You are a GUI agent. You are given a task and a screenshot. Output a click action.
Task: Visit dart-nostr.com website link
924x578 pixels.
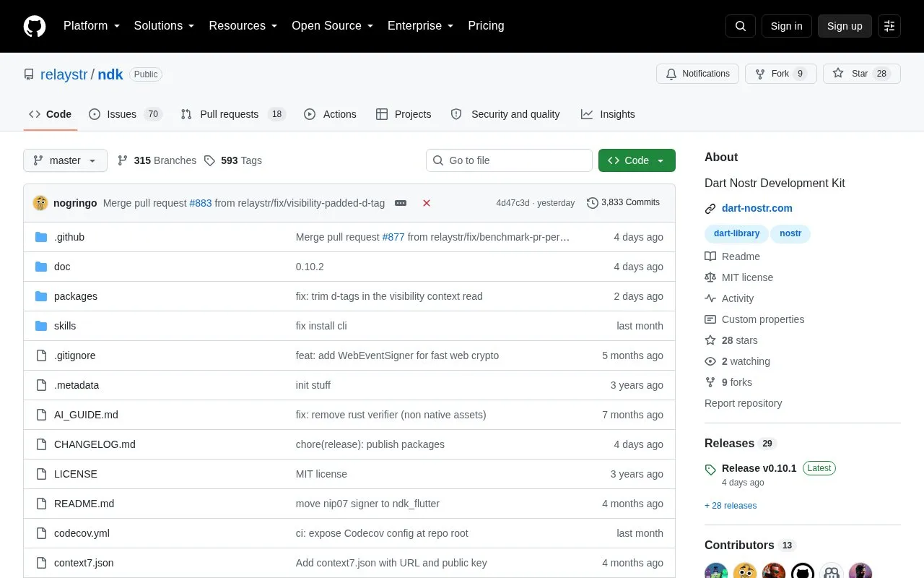pyautogui.click(x=757, y=208)
